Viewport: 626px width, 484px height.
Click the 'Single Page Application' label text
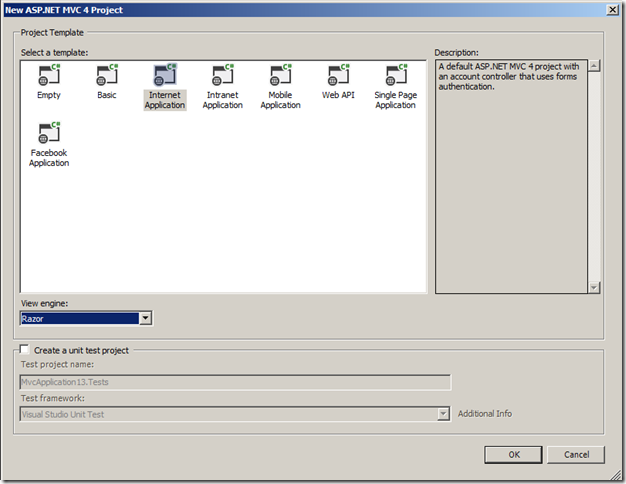396,100
